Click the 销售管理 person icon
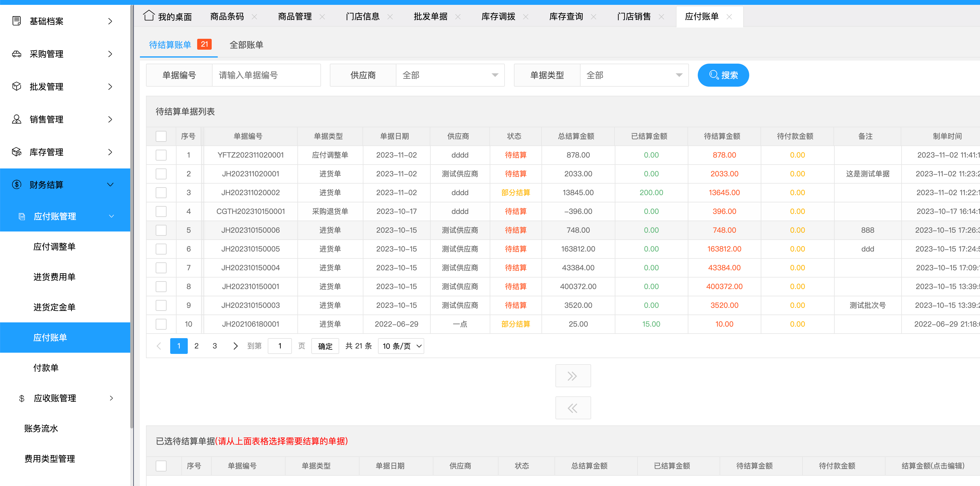This screenshot has height=486, width=980. click(16, 119)
